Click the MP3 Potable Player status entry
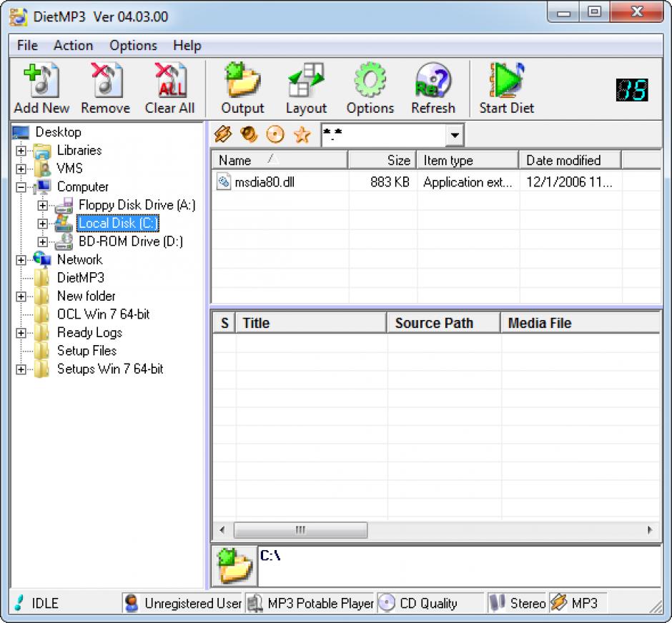The image size is (672, 623). tap(310, 603)
